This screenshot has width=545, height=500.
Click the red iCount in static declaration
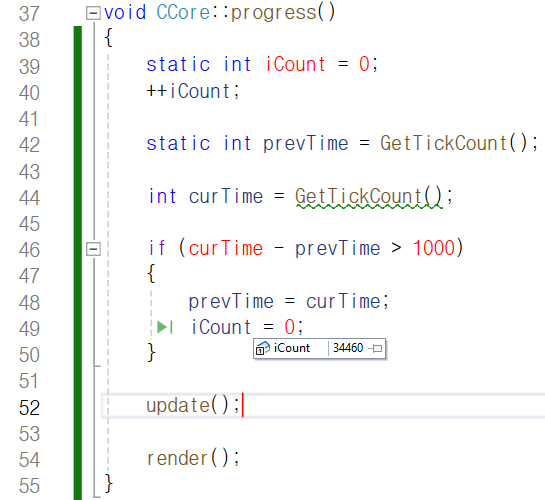295,64
